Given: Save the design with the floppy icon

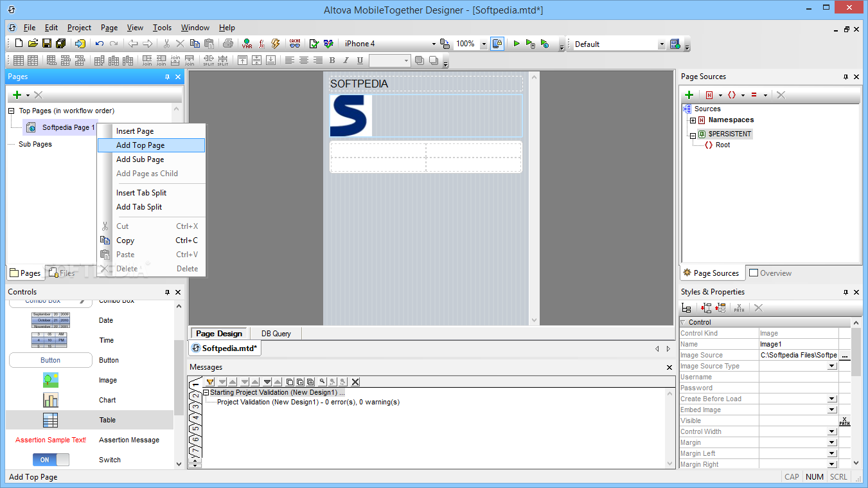Looking at the screenshot, I should pyautogui.click(x=47, y=44).
